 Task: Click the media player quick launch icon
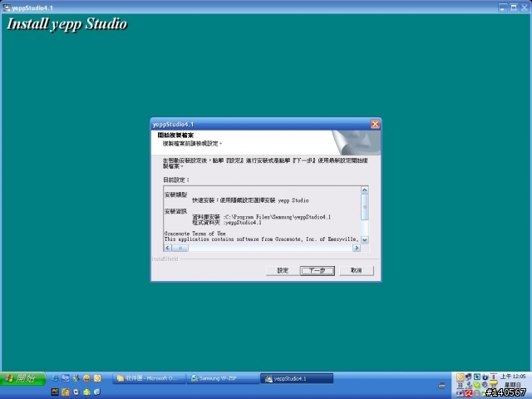[x=76, y=392]
